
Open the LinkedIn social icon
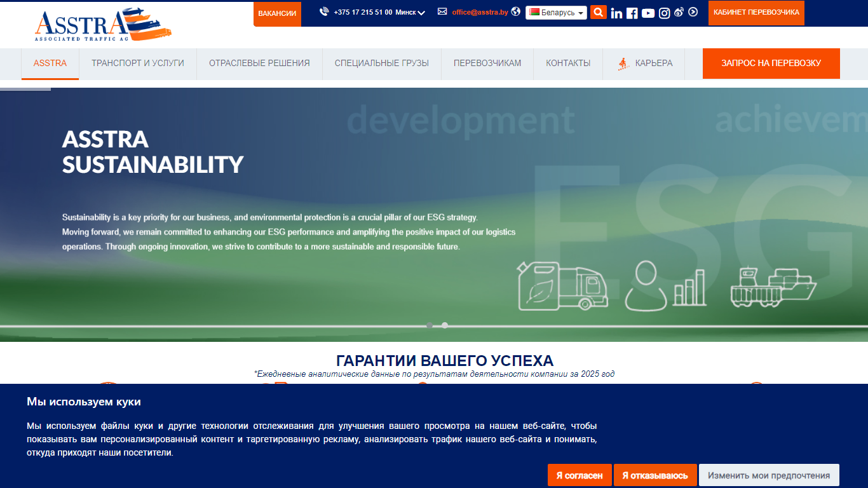point(616,13)
